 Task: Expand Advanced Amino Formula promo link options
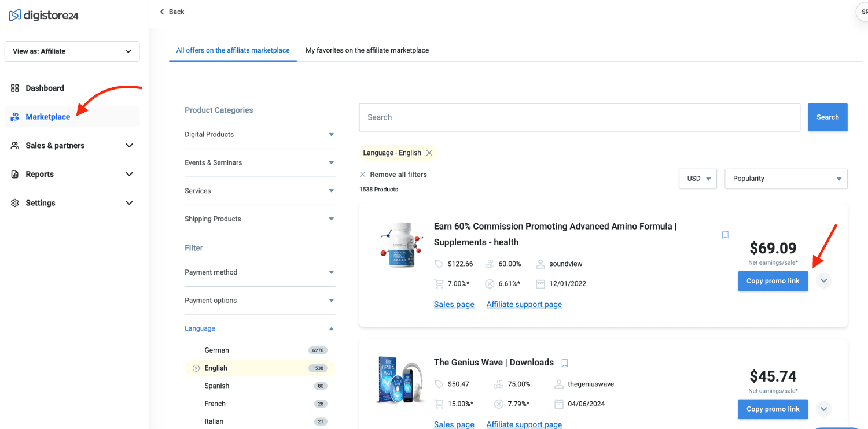point(824,281)
